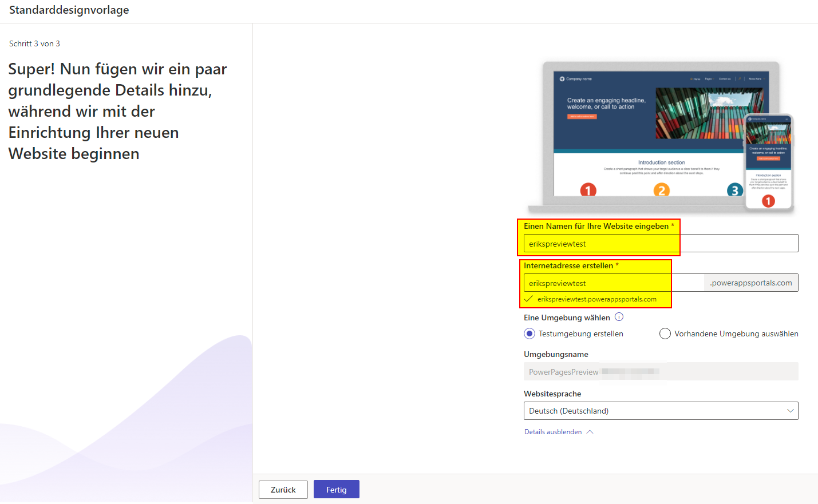This screenshot has width=818, height=504.
Task: Click the orange number 2 circle in preview
Action: click(662, 190)
